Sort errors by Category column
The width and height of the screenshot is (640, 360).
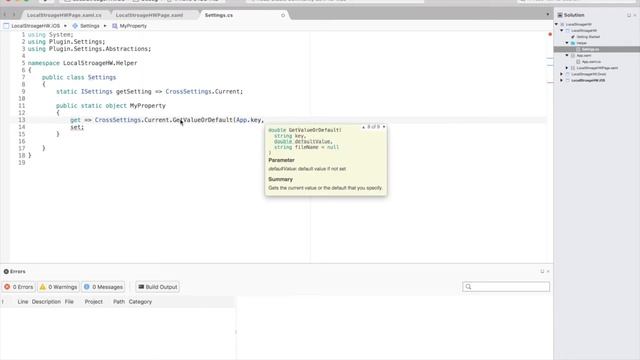point(140,302)
